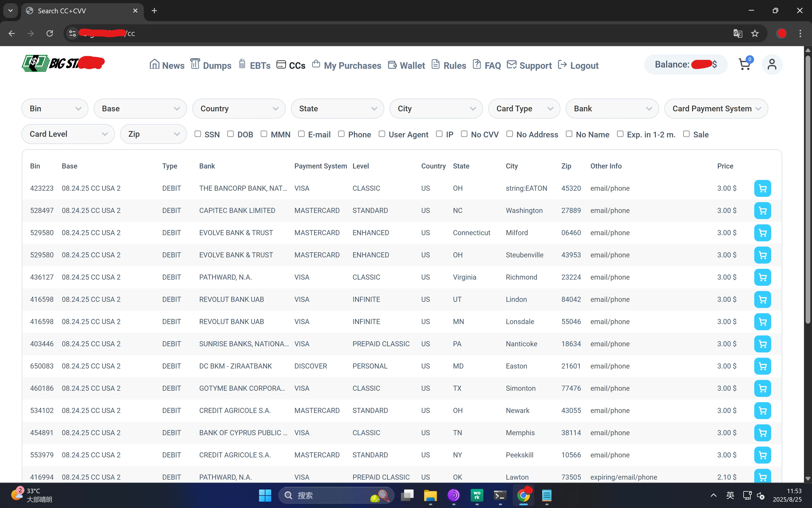Click cart button in the Easton row
The height and width of the screenshot is (508, 812).
[762, 366]
